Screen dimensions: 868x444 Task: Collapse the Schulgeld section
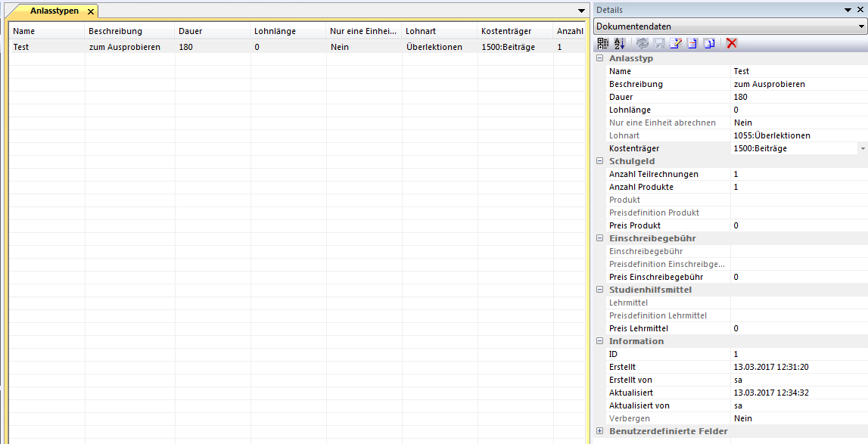tap(600, 161)
